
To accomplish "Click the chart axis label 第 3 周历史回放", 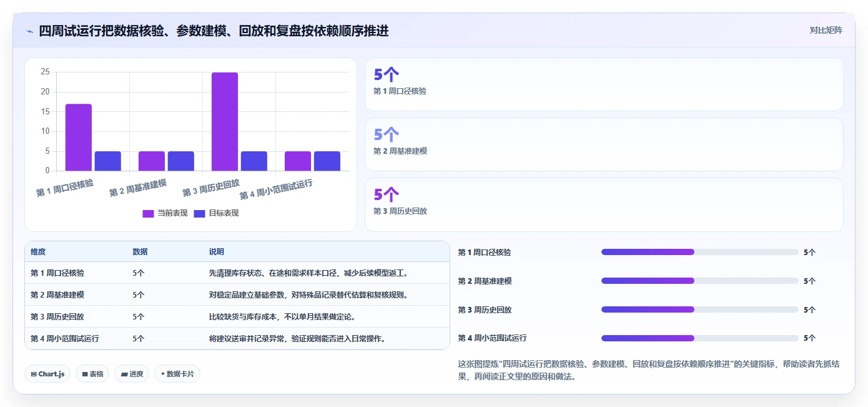I will tap(211, 188).
